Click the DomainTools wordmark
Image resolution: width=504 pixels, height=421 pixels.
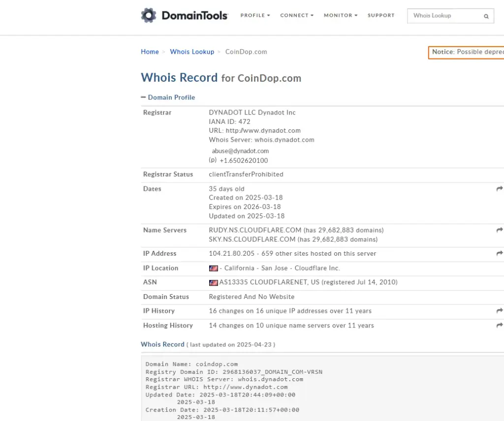tap(195, 15)
